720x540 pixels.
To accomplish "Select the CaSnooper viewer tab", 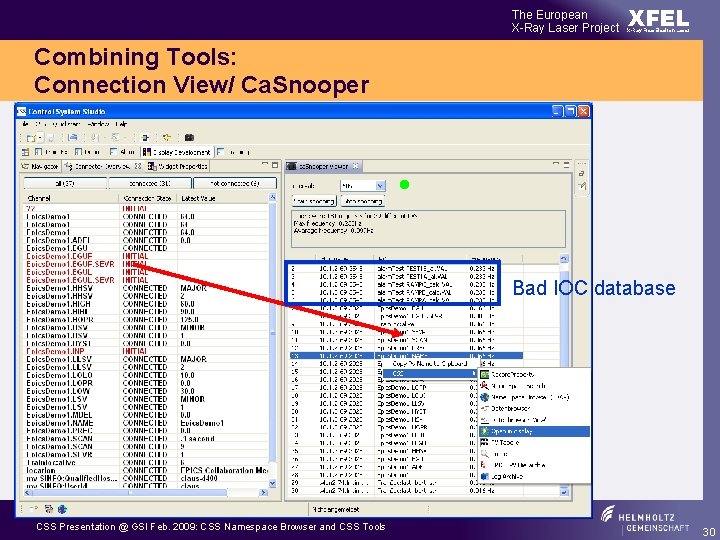I will point(323,166).
